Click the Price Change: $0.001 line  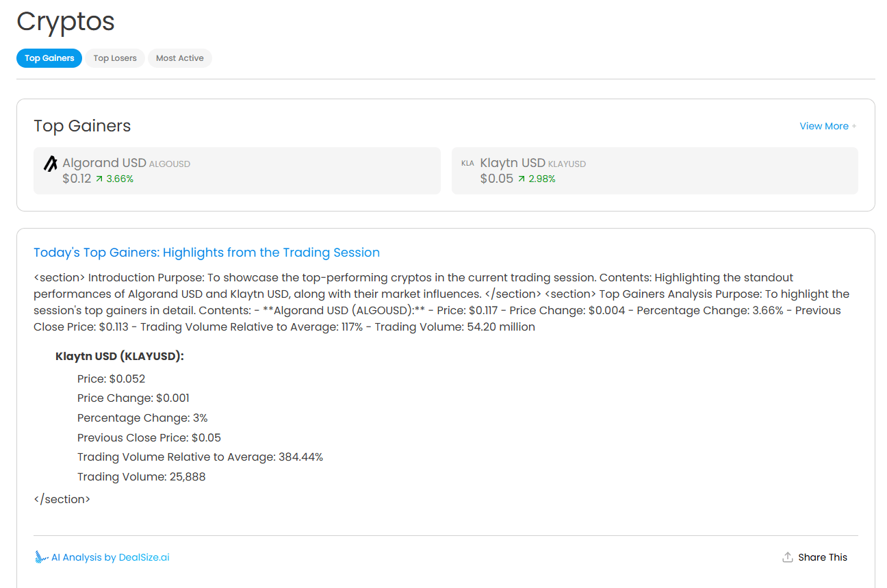(x=133, y=398)
